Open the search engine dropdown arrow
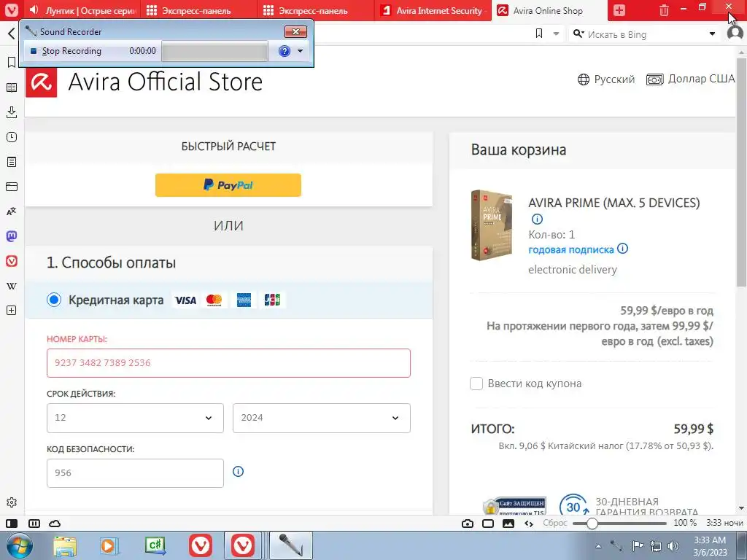Screen dimensions: 747x560 712,34
